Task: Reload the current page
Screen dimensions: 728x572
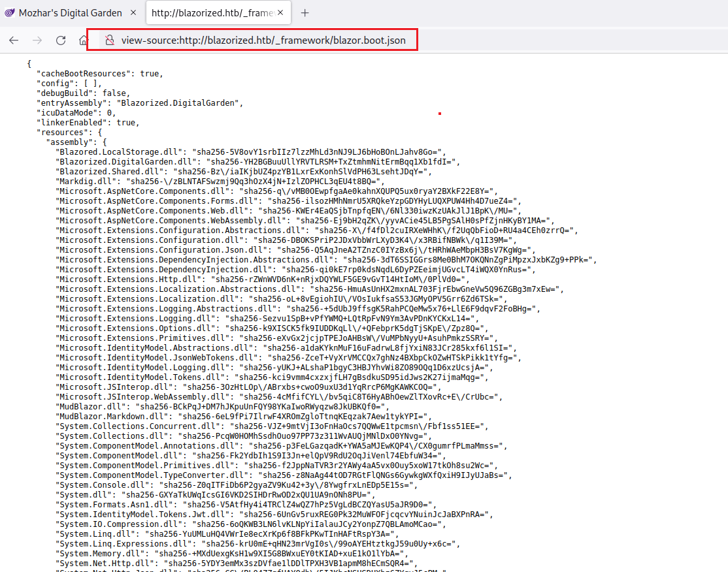Action: click(x=61, y=40)
